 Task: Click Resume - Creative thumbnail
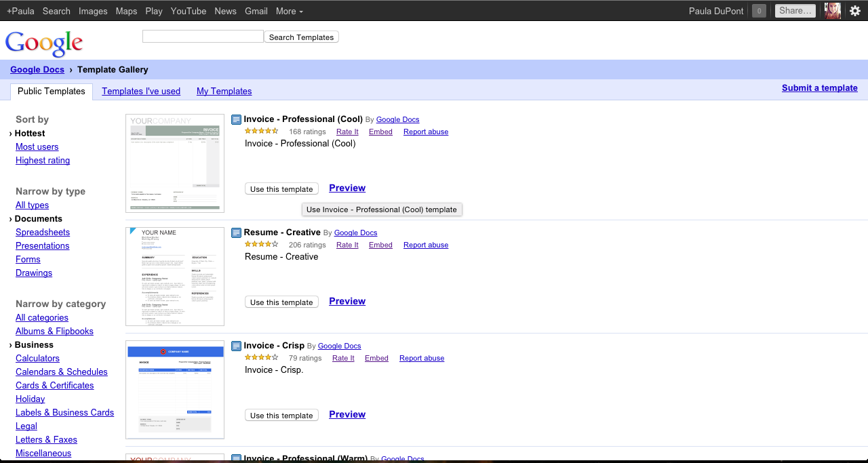(175, 277)
